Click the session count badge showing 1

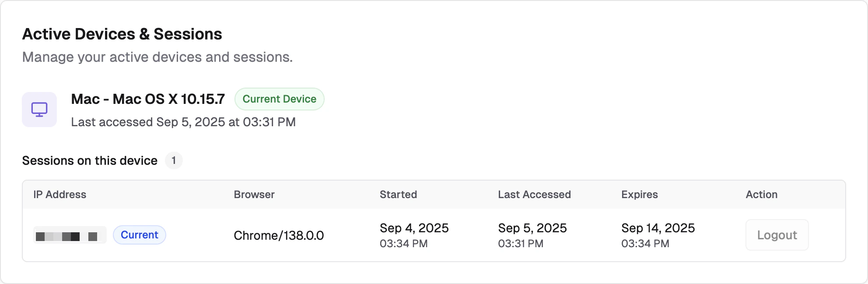[x=174, y=161]
